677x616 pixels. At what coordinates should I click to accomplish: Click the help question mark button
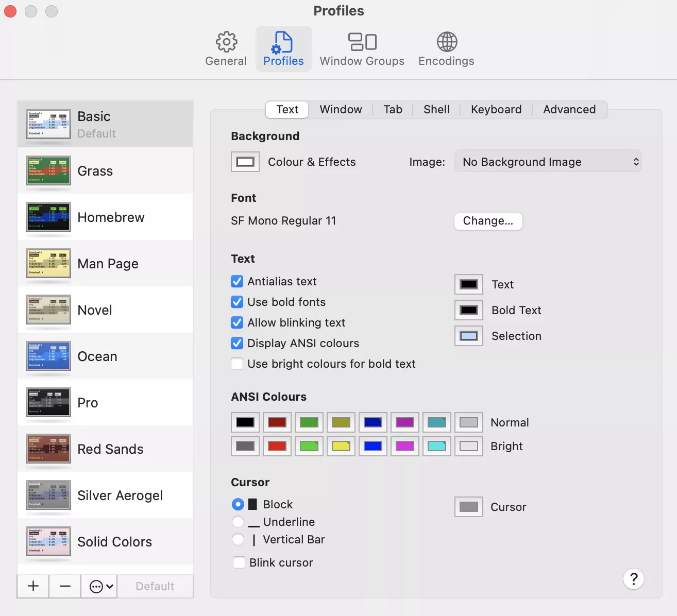633,579
